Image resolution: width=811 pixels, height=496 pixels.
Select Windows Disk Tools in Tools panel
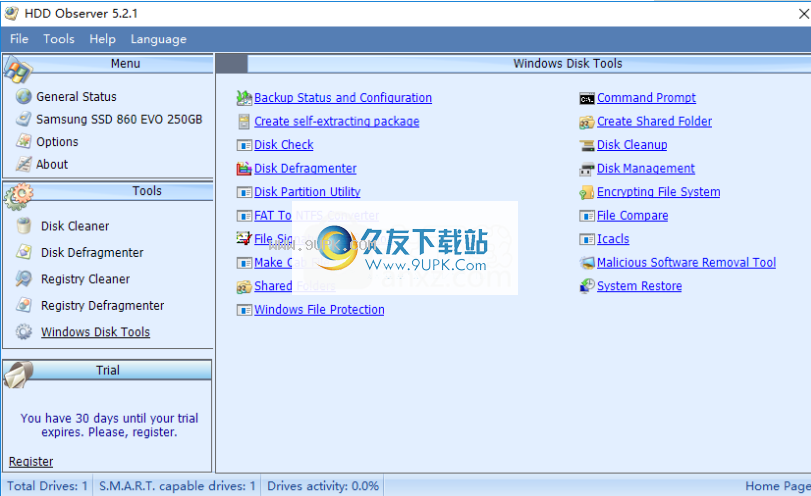pos(95,332)
